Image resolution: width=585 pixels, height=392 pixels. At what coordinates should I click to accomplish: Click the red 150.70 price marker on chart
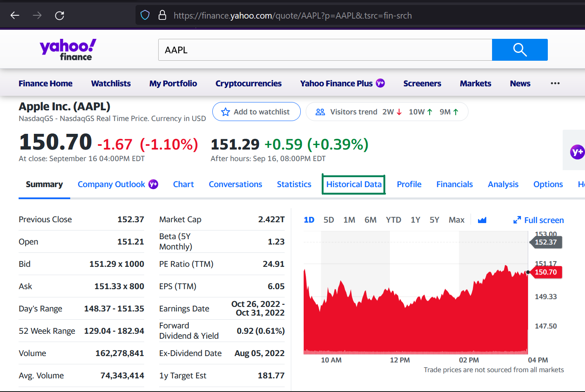547,272
